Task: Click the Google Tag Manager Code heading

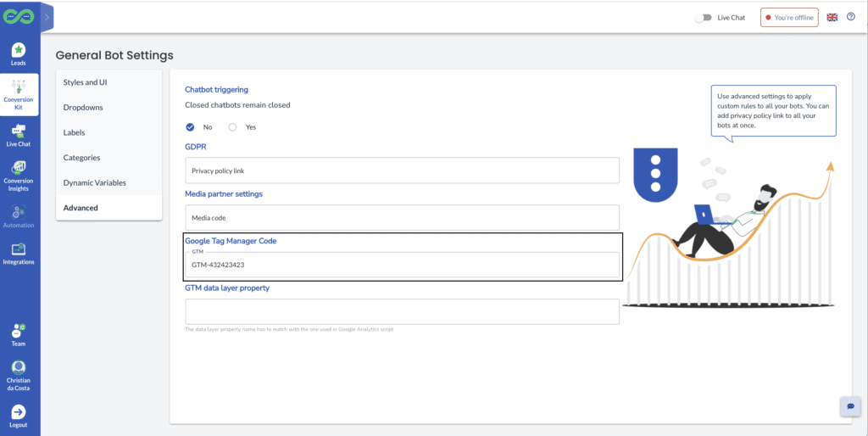Action: pos(231,241)
